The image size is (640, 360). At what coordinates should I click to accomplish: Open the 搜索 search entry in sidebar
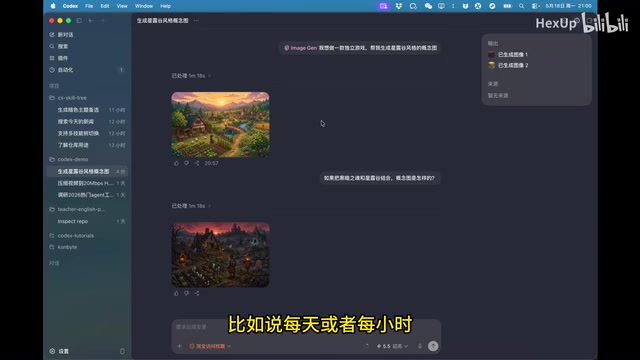coord(59,47)
